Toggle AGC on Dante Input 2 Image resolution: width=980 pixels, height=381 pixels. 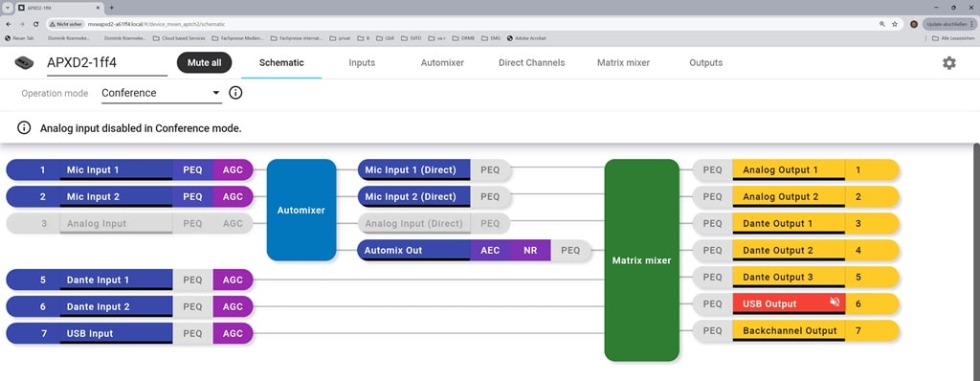click(233, 306)
